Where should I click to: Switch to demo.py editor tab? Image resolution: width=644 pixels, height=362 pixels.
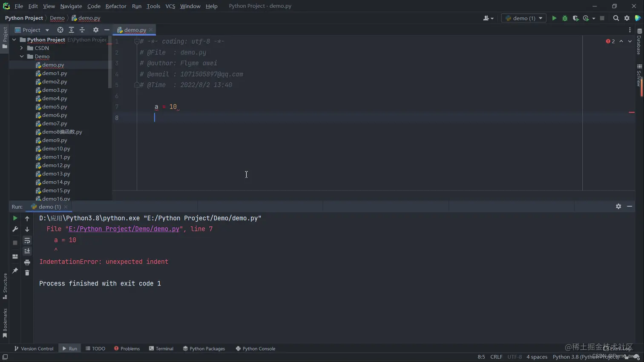coord(135,30)
